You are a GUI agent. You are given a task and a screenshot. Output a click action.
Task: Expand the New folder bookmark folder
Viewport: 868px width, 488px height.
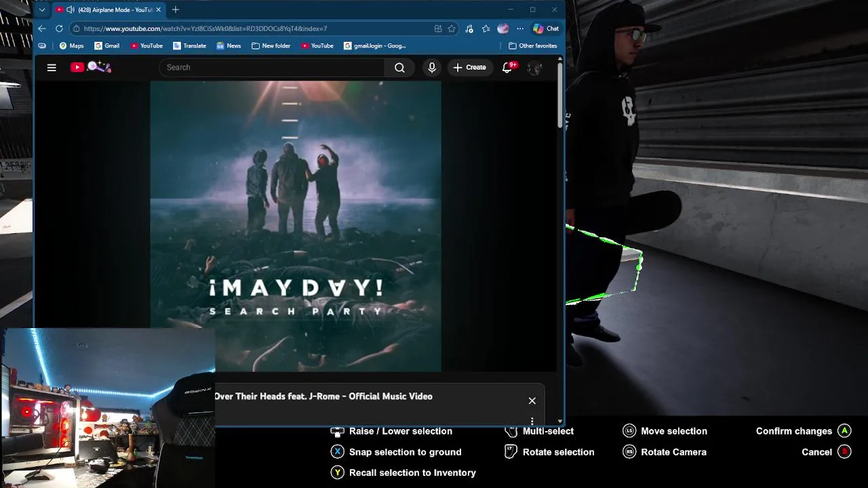271,45
